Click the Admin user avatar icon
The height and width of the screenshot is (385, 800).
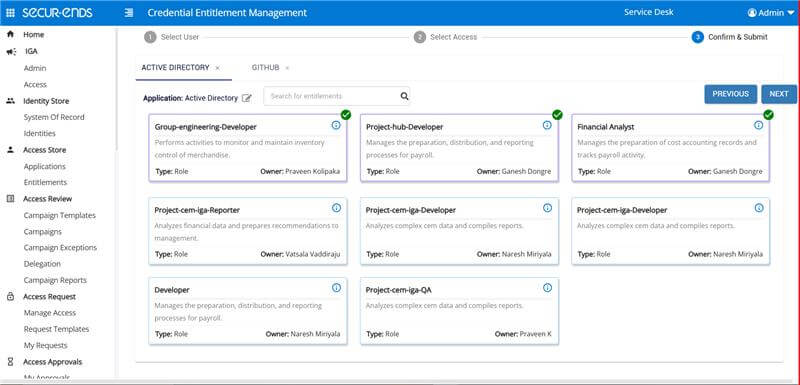coord(752,13)
